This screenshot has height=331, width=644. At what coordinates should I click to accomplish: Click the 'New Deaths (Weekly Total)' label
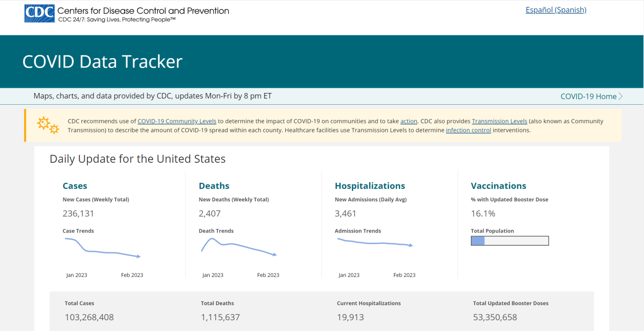(234, 199)
